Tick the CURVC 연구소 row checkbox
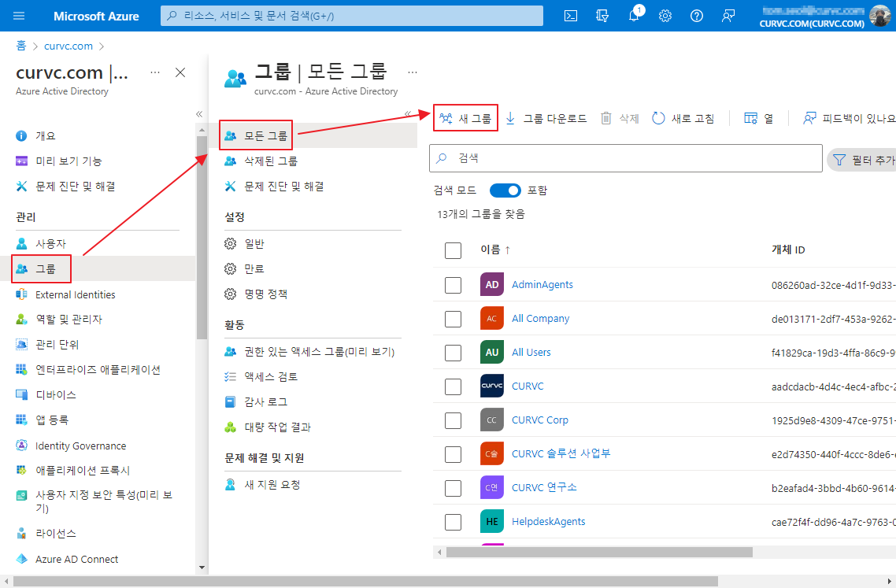The height and width of the screenshot is (588, 896). coord(454,488)
